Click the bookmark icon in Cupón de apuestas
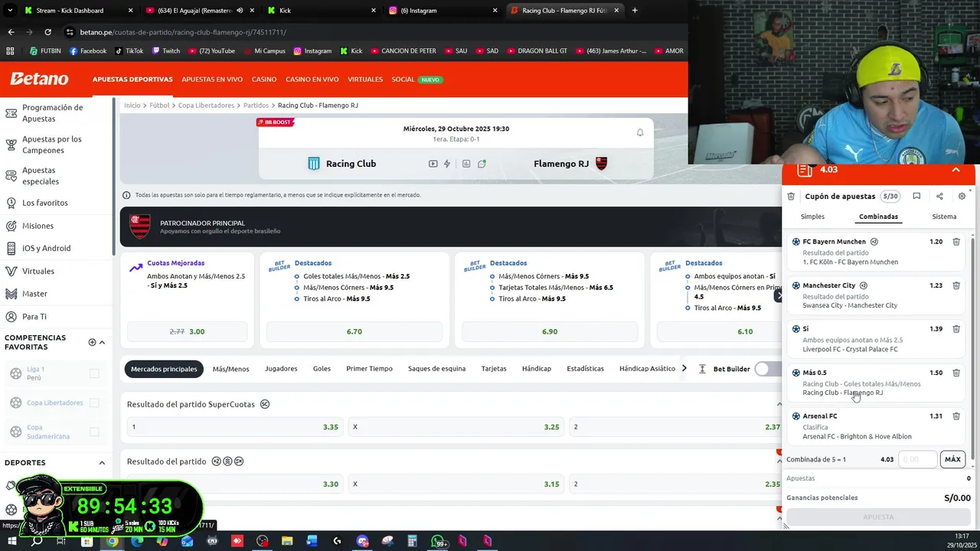980x551 pixels. point(916,196)
